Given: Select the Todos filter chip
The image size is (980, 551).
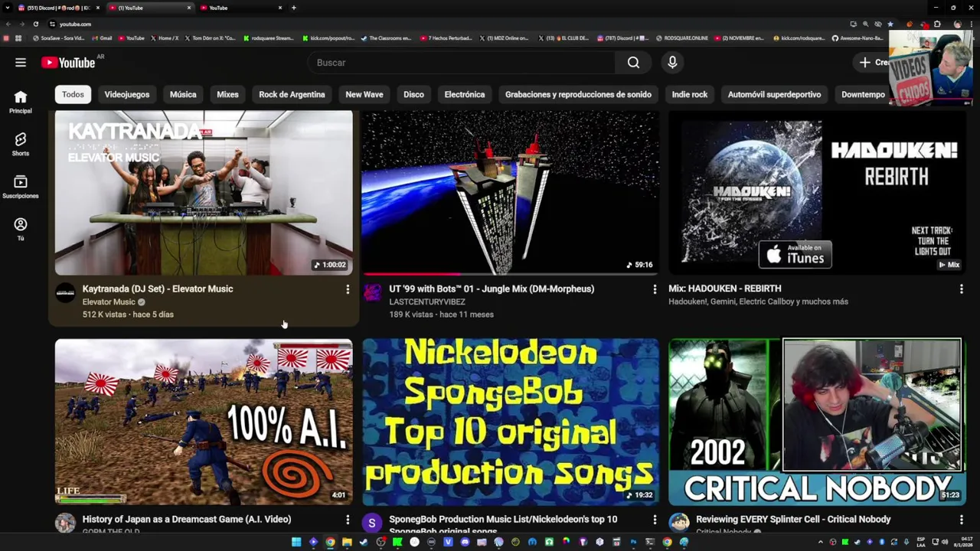Looking at the screenshot, I should click(x=73, y=95).
